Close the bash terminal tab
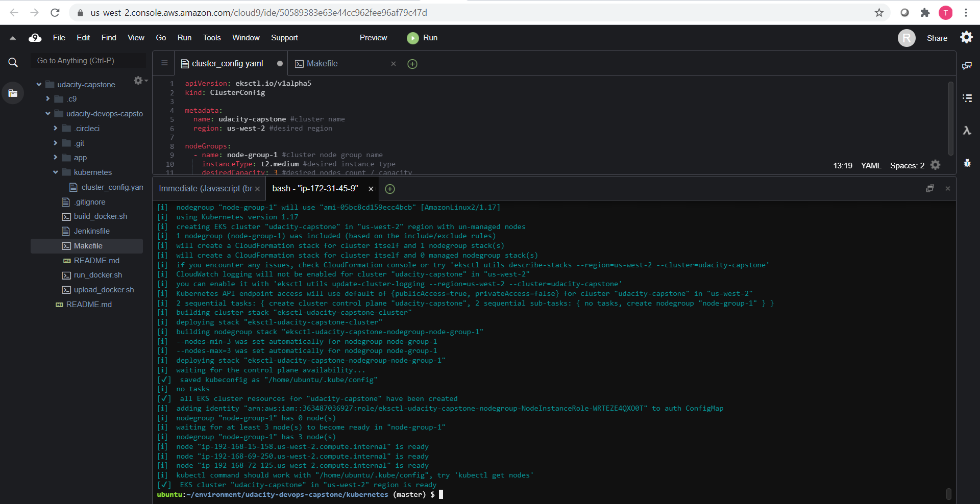This screenshot has height=504, width=980. pos(371,189)
